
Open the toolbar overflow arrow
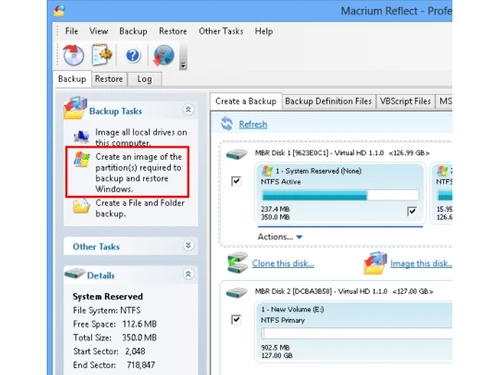(x=183, y=65)
